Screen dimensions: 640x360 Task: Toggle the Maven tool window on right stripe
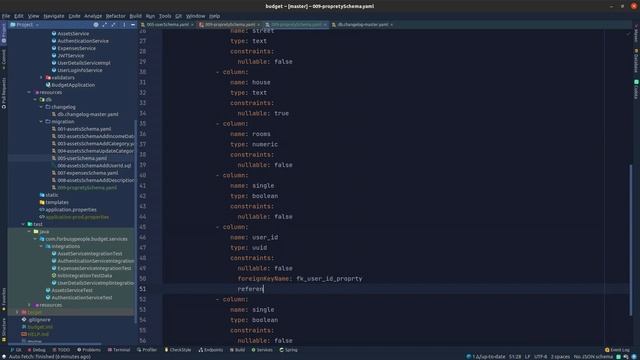[636, 33]
